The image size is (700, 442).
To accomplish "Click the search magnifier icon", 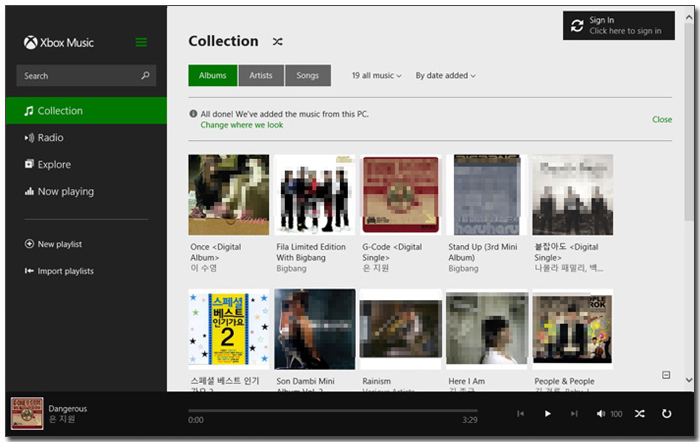I will (145, 75).
